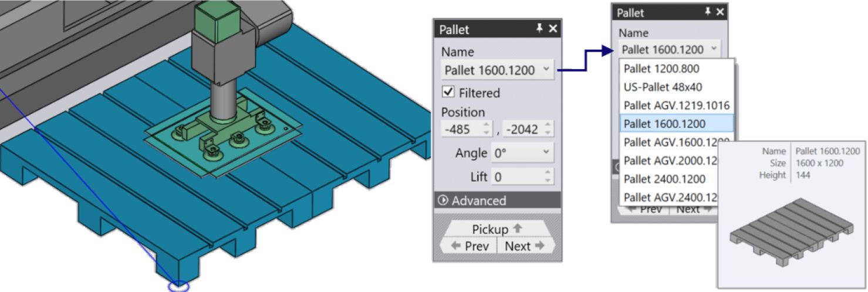This screenshot has height=292, width=868.
Task: Click the X position field showing -485
Action: pyautogui.click(x=461, y=129)
